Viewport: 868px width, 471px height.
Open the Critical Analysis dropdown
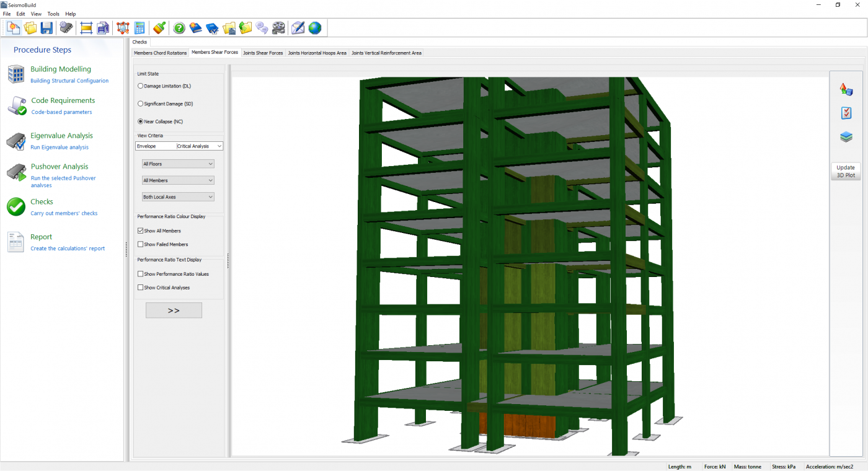pos(199,146)
